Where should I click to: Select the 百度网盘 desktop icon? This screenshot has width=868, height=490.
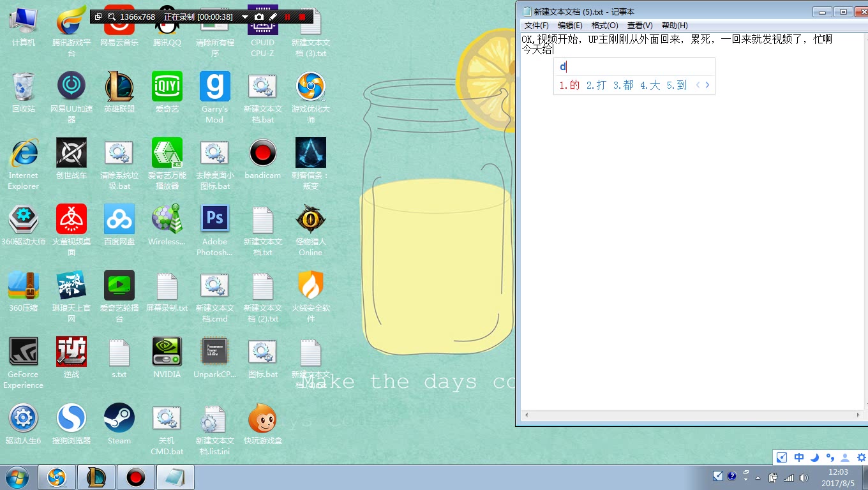(119, 225)
